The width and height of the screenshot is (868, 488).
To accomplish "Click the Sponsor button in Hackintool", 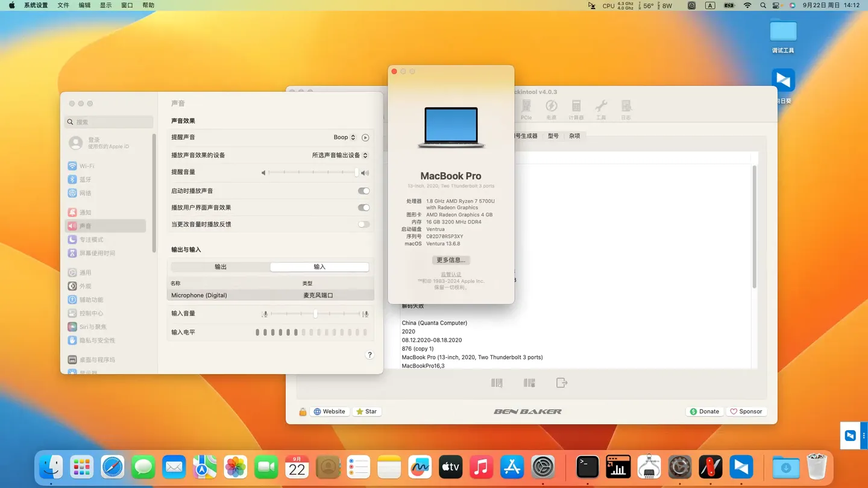I will (746, 411).
